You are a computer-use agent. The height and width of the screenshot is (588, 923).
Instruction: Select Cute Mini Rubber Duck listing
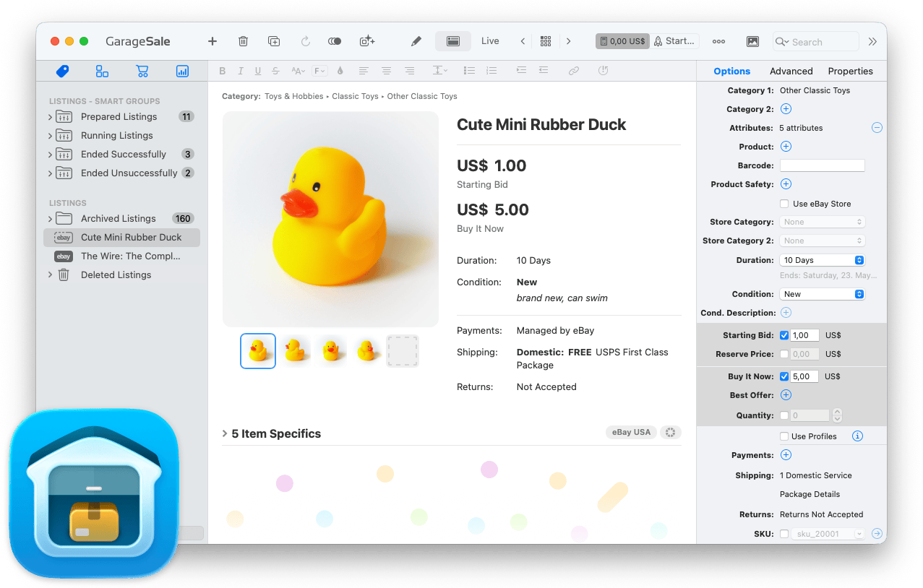click(x=121, y=237)
